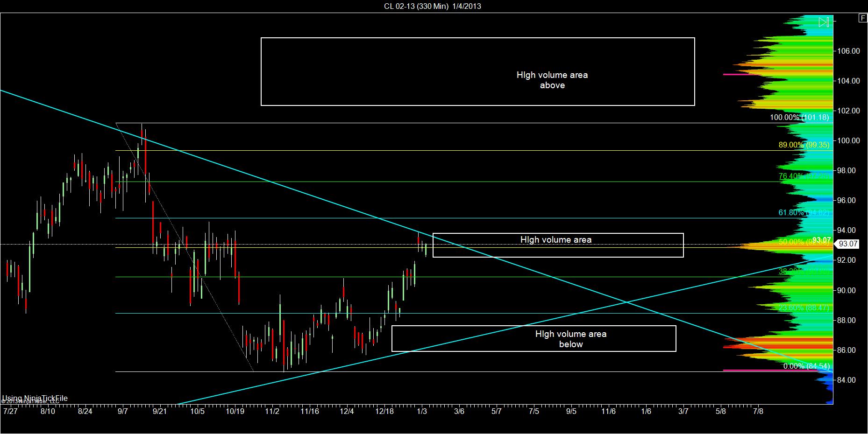The image size is (868, 434).
Task: Click the 3/6 date on time axis
Action: (459, 411)
